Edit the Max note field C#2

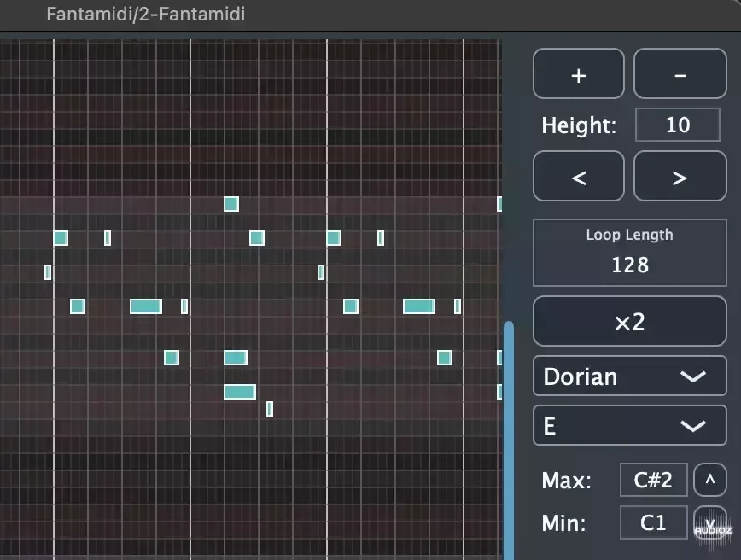(654, 480)
